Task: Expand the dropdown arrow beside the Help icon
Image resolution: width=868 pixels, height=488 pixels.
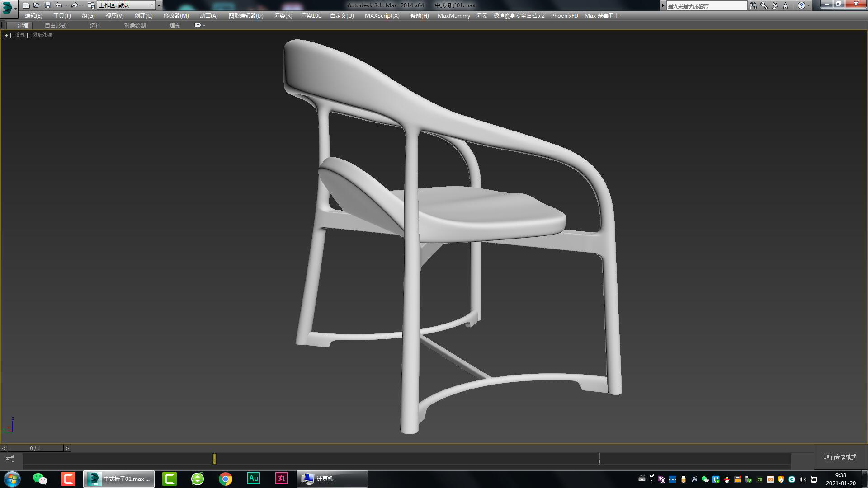Action: click(x=809, y=5)
